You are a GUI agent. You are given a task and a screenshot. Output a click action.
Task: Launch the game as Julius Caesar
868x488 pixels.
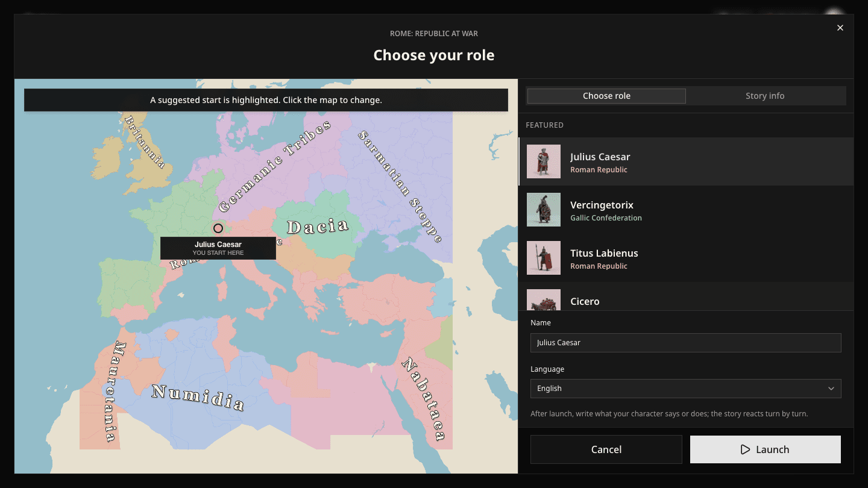(x=766, y=449)
